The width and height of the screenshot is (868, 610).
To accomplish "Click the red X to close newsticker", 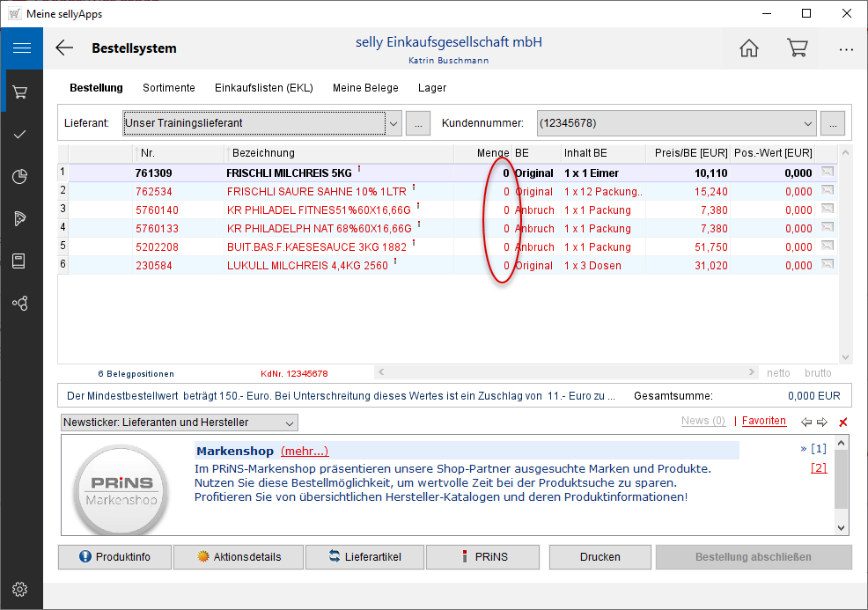I will coord(843,423).
